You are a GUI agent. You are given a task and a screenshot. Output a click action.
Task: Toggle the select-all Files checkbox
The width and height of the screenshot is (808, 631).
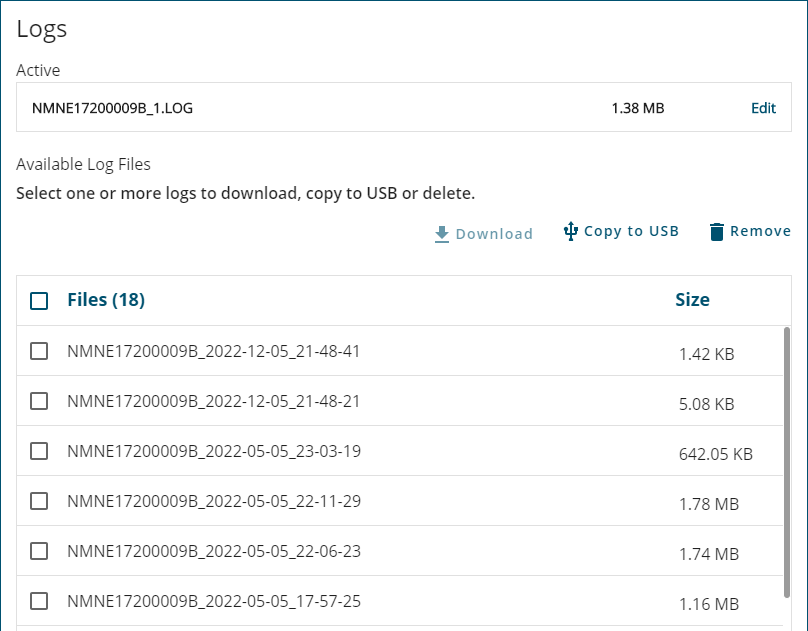39,301
